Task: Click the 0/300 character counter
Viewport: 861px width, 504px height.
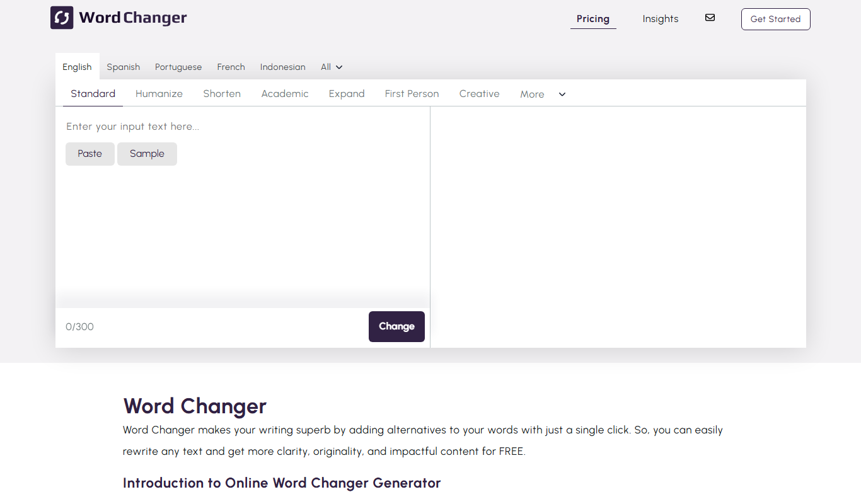Action: (79, 326)
